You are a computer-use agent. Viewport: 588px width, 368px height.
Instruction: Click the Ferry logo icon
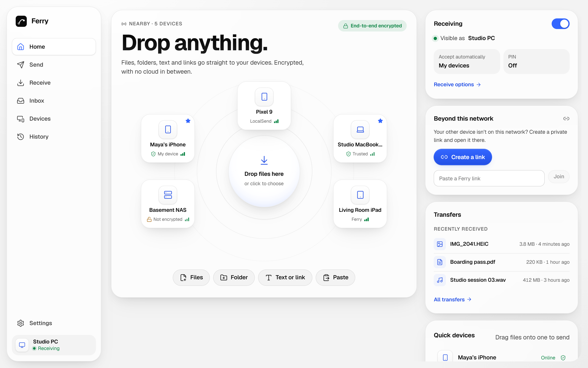(x=21, y=21)
